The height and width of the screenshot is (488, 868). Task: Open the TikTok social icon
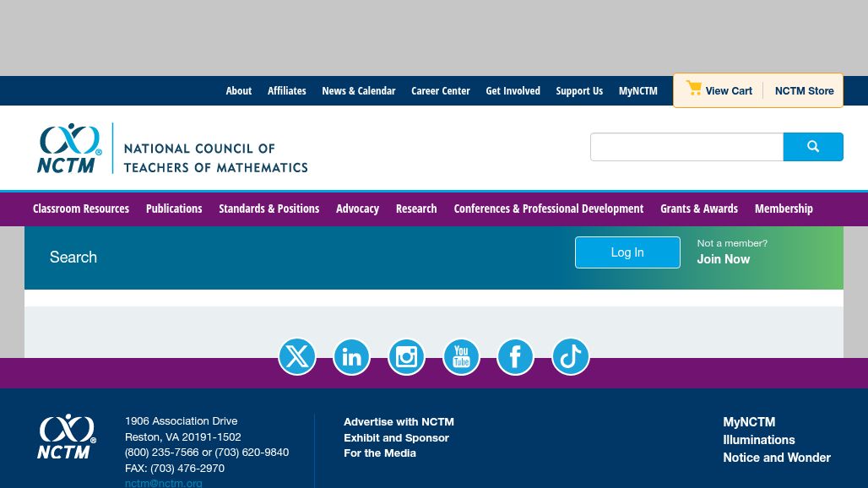point(570,357)
